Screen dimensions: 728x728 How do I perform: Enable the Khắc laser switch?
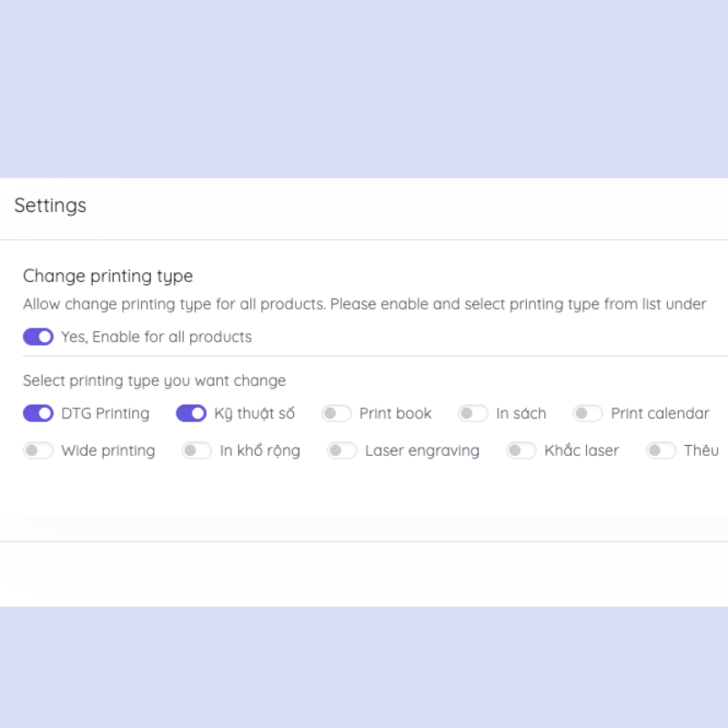click(x=521, y=450)
